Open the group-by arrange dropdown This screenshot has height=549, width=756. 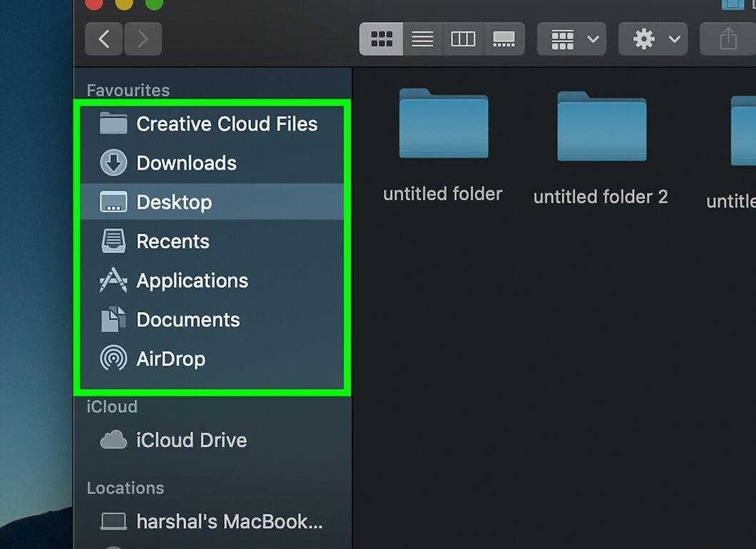pyautogui.click(x=572, y=39)
